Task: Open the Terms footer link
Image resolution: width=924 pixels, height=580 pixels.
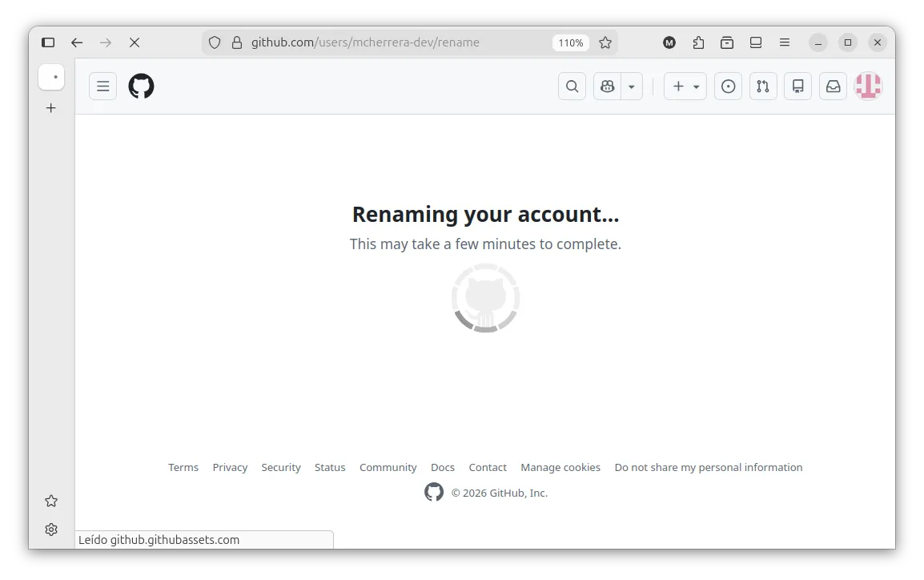Action: 183,467
